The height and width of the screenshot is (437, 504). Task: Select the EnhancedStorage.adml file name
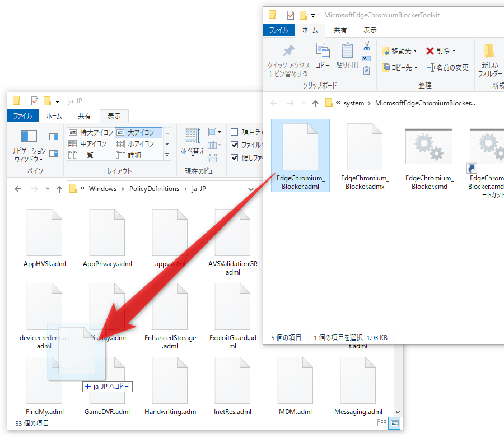click(170, 342)
